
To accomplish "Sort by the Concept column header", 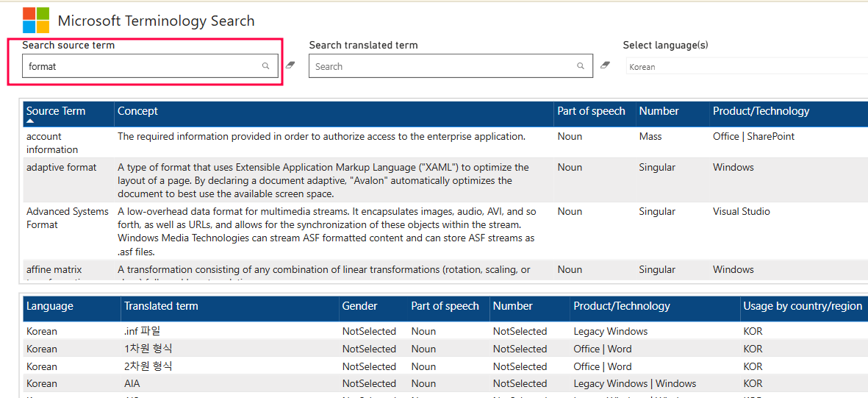I will point(138,111).
